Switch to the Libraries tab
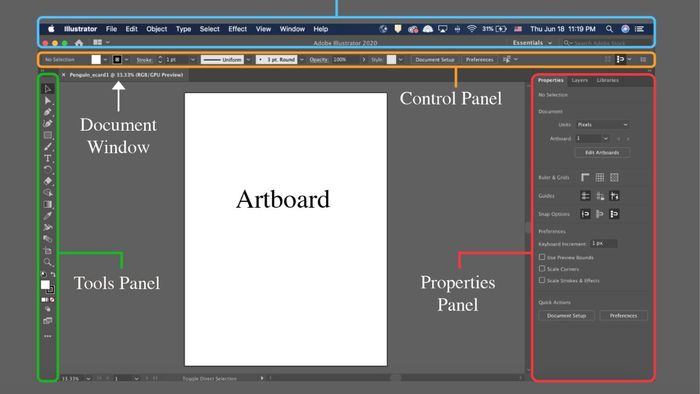Viewport: 700px width, 394px height. click(x=608, y=80)
